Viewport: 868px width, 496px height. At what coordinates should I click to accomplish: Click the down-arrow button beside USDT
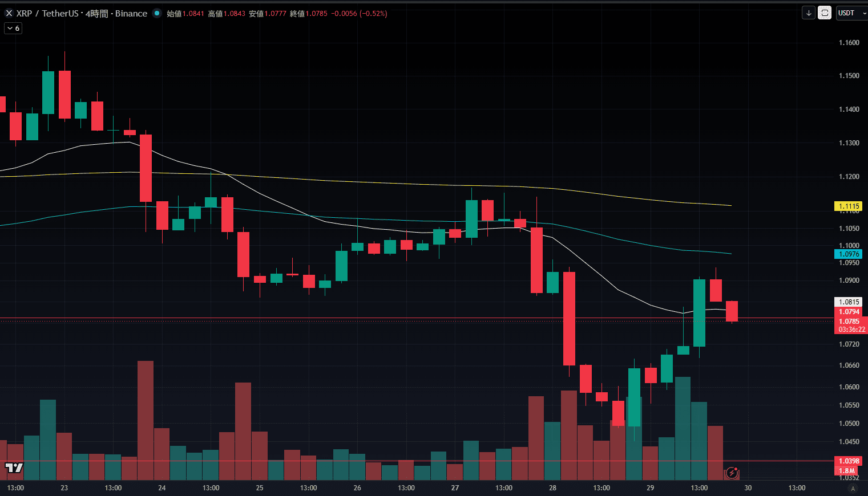pyautogui.click(x=808, y=13)
